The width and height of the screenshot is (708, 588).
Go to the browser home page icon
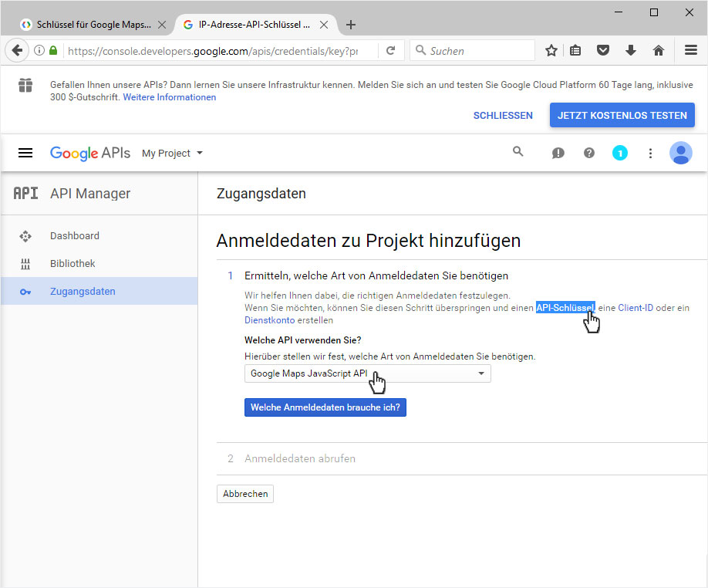click(x=659, y=51)
